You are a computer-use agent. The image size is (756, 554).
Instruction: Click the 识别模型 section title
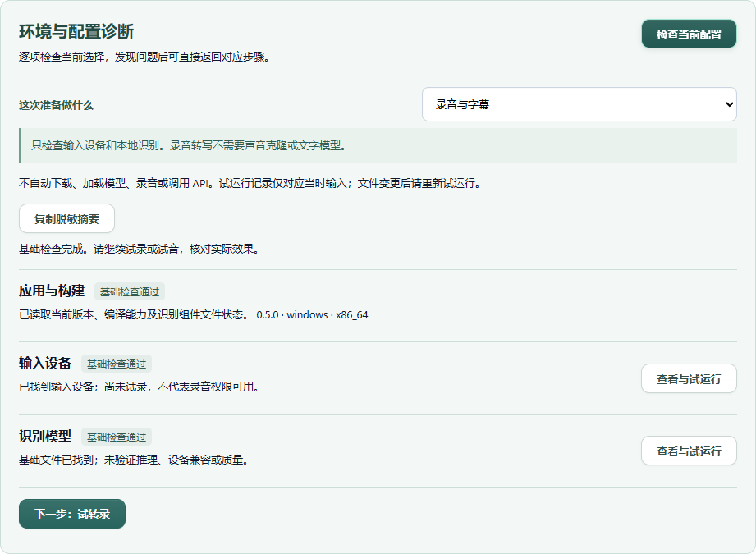(45, 436)
